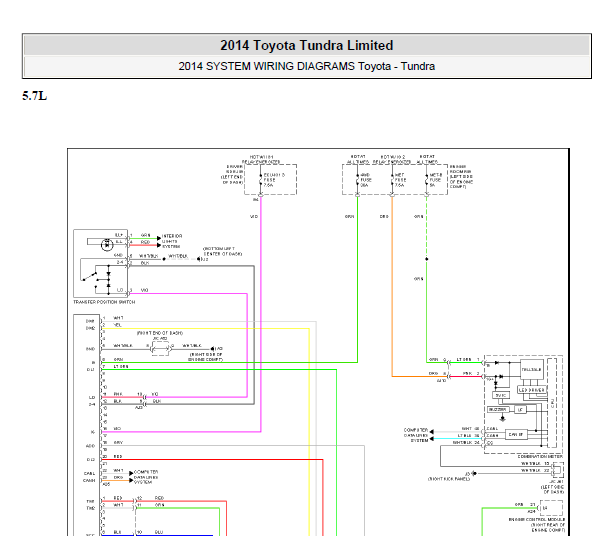This screenshot has width=608, height=536.
Task: Click the "2014 Toyota Tundra Limited" heading
Action: 306,45
